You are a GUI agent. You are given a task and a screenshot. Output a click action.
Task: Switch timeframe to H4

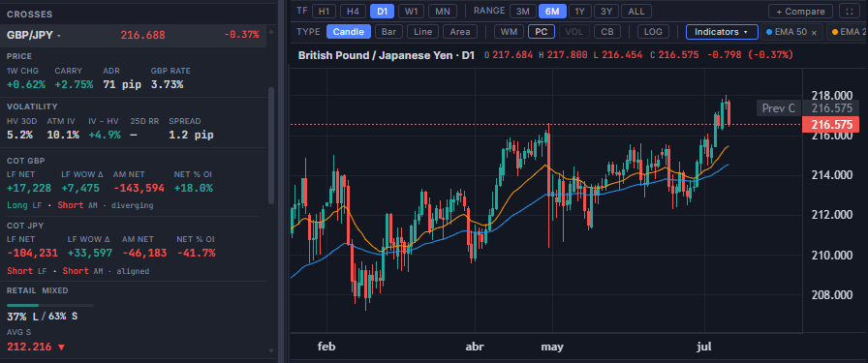coord(353,11)
